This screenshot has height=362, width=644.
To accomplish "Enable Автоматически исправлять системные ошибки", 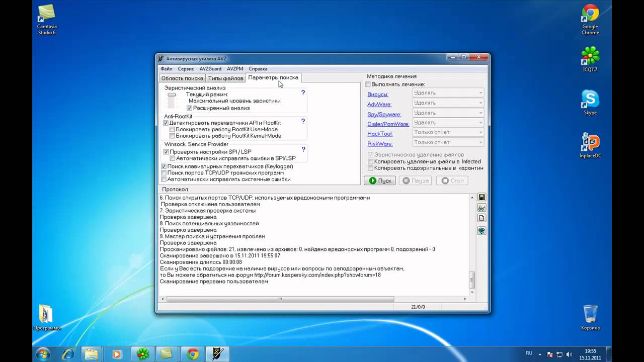I will [164, 179].
